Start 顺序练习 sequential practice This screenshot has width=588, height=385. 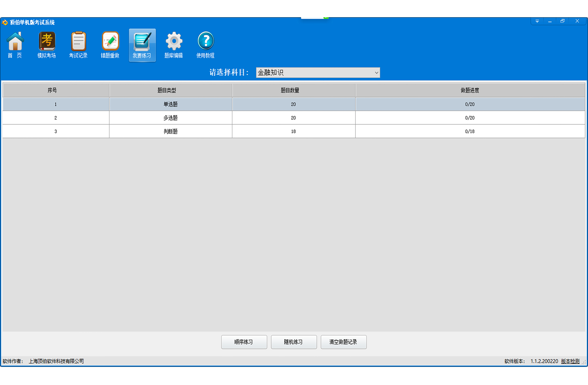tap(244, 342)
